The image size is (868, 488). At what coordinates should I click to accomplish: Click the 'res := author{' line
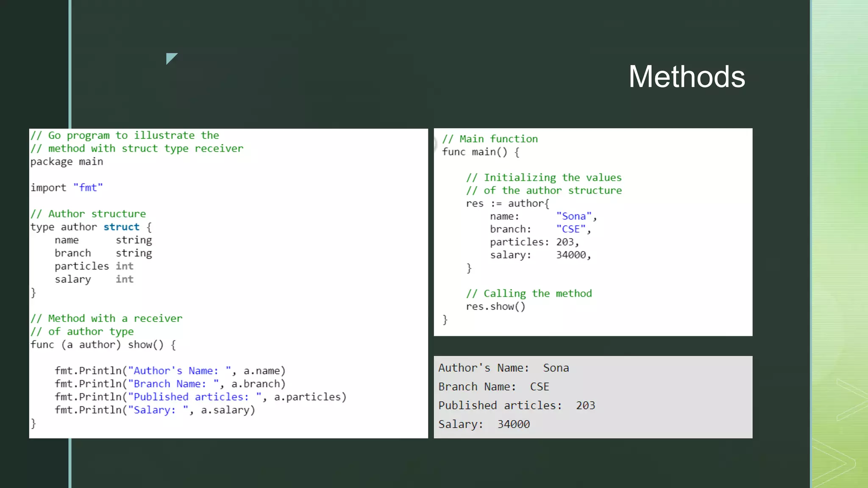[x=508, y=204]
